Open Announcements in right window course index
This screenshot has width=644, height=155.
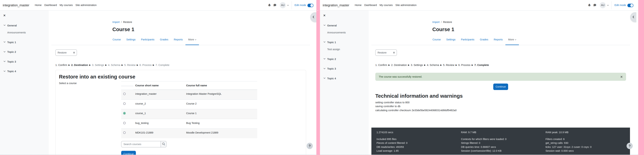click(337, 33)
